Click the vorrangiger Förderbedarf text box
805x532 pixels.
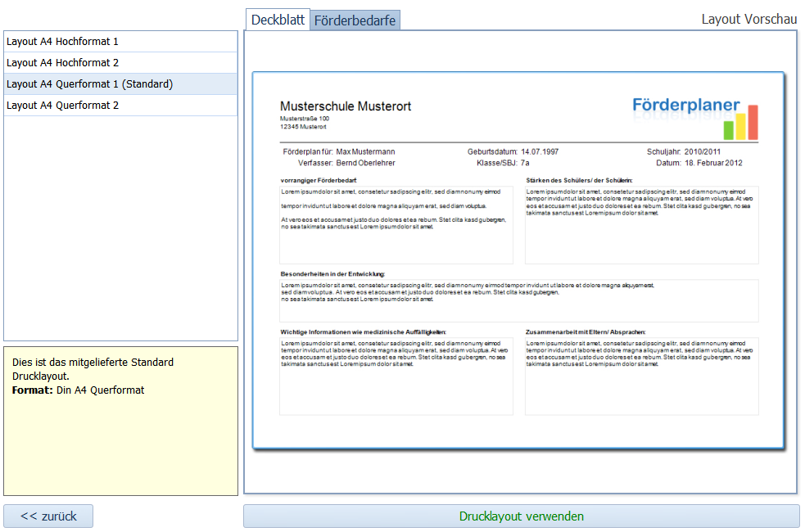point(396,225)
